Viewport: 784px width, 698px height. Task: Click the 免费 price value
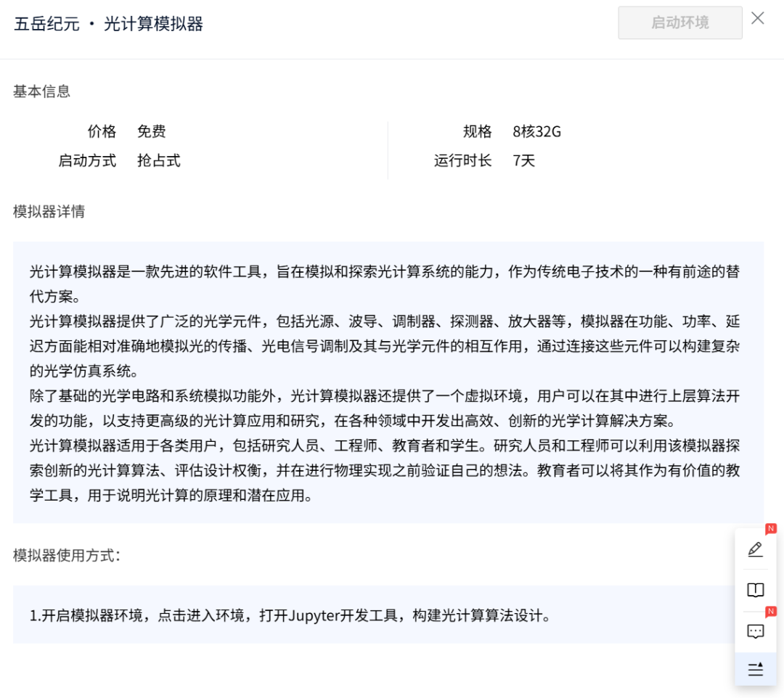(x=152, y=131)
